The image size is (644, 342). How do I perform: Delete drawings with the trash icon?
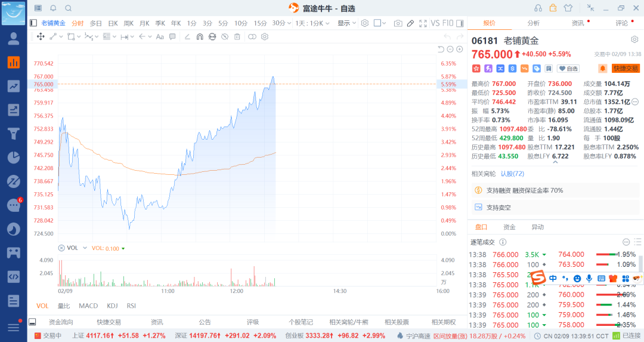click(237, 36)
